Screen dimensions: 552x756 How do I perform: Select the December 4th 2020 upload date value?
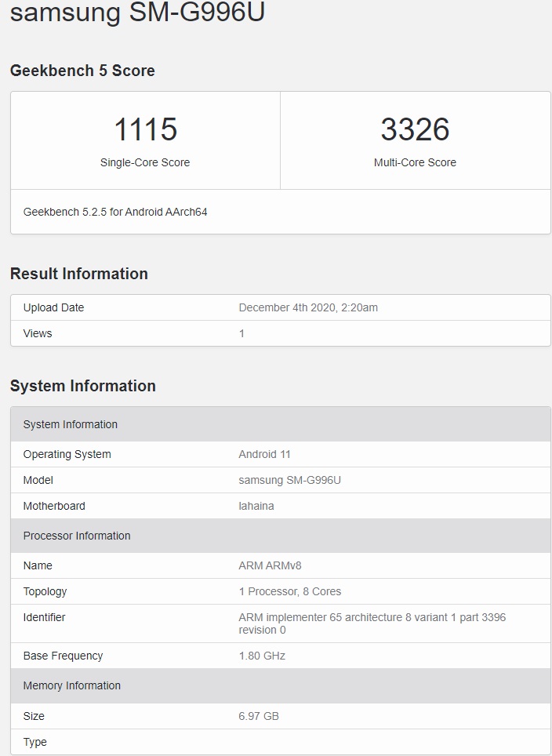tap(308, 307)
